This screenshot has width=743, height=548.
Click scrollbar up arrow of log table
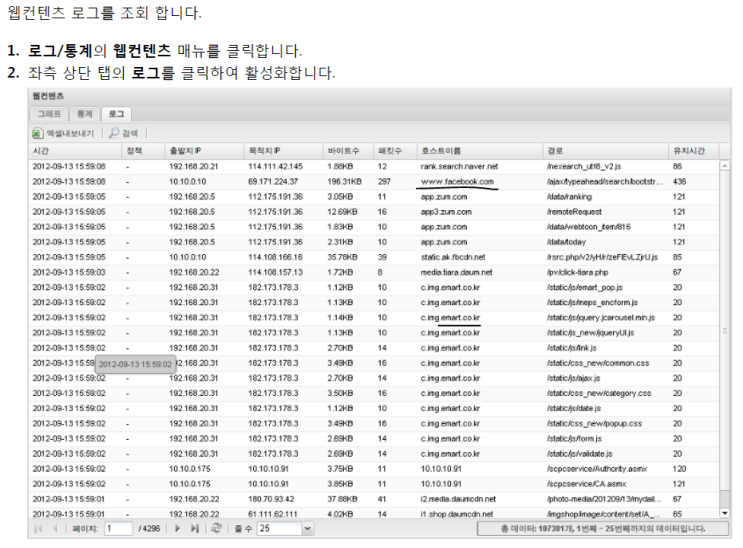[x=725, y=165]
